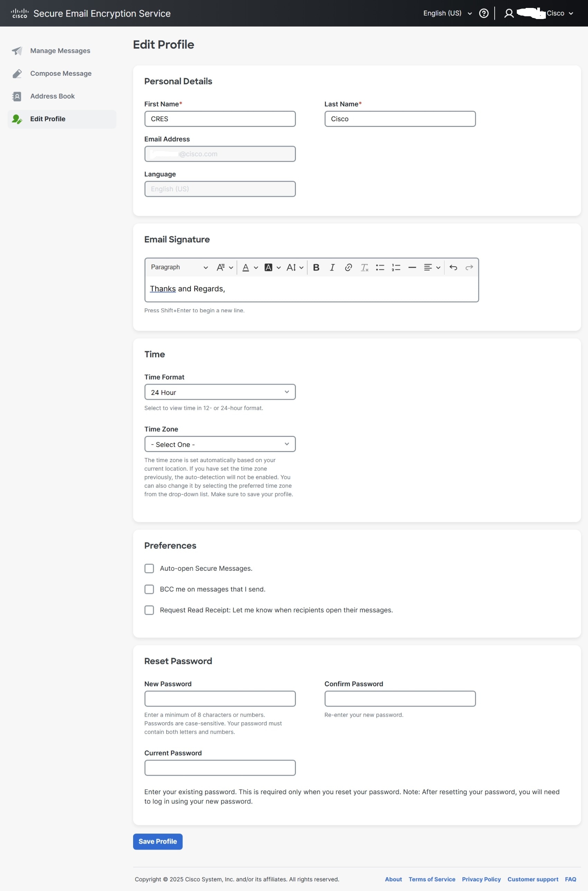Viewport: 588px width, 891px height.
Task: Undo the last signature edit
Action: pyautogui.click(x=453, y=267)
